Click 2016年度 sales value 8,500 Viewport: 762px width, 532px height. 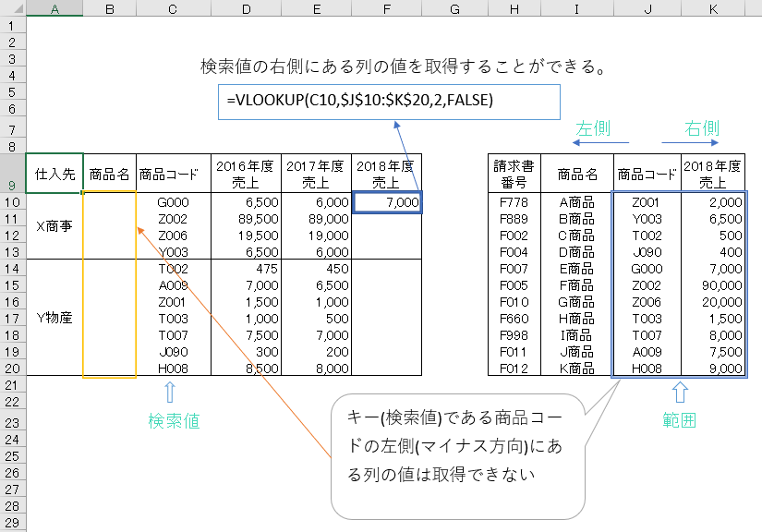(x=247, y=369)
